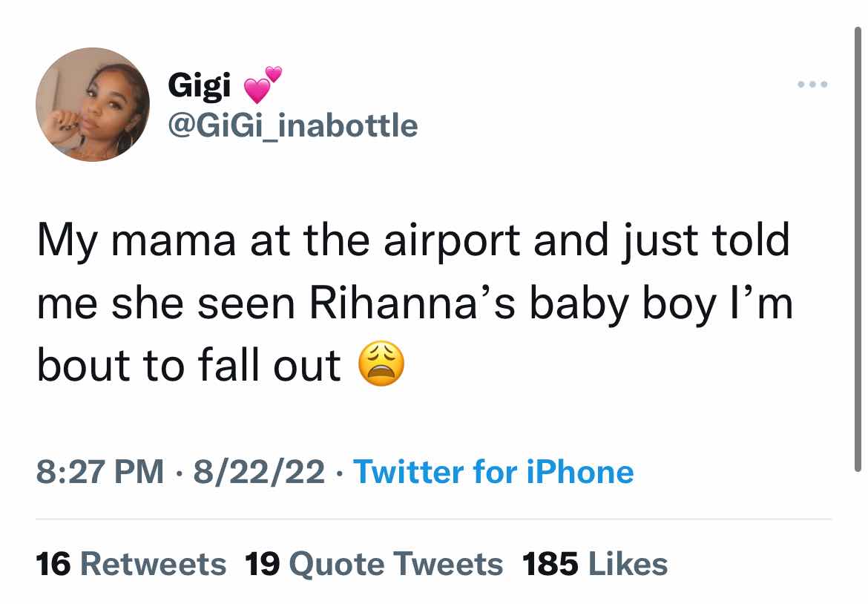Open the 185 Likes list
The width and height of the screenshot is (868, 604).
596,564
